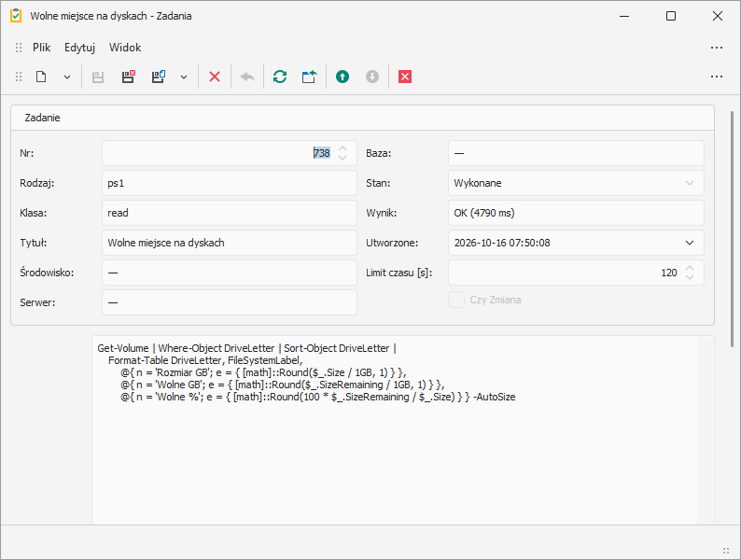This screenshot has height=560, width=741.
Task: Click the red X Delete icon
Action: pyautogui.click(x=215, y=77)
